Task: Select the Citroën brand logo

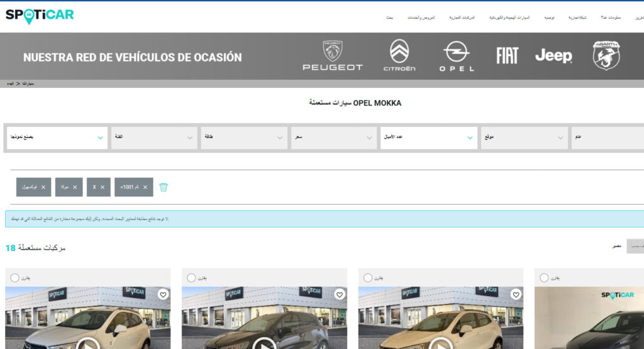Action: click(x=399, y=55)
